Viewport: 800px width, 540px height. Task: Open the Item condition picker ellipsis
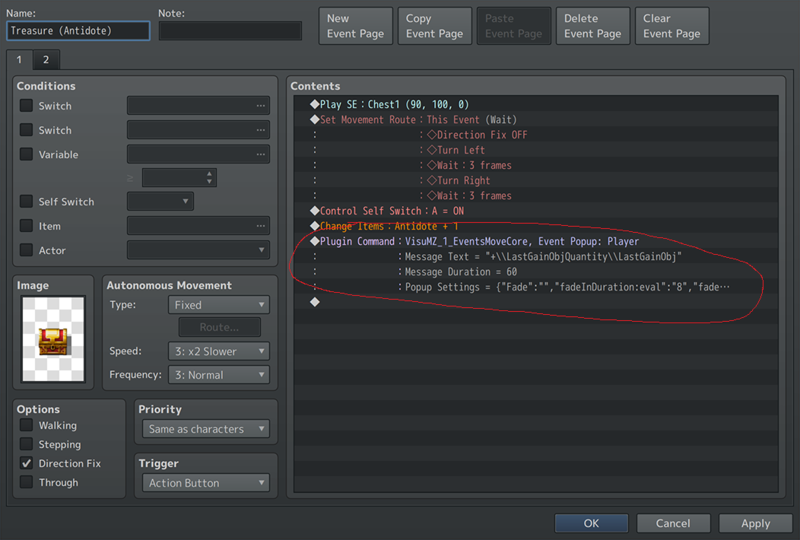click(x=260, y=226)
